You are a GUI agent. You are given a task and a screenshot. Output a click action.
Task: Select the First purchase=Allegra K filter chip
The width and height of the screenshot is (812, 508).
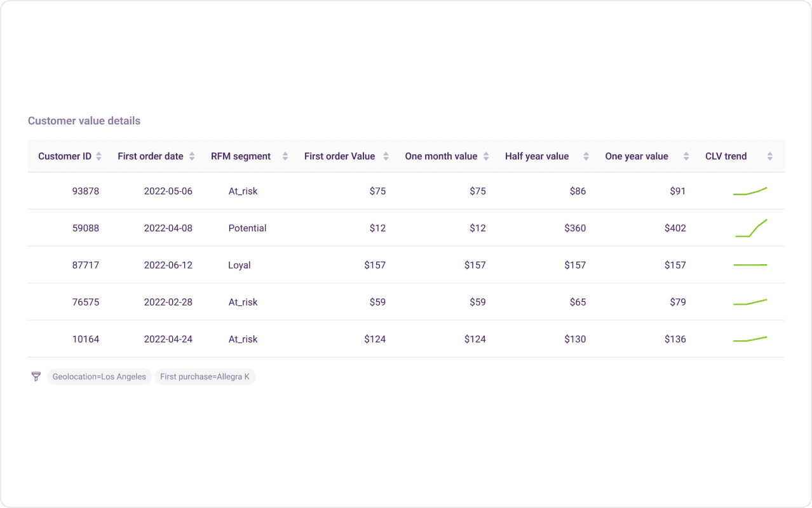pyautogui.click(x=205, y=377)
